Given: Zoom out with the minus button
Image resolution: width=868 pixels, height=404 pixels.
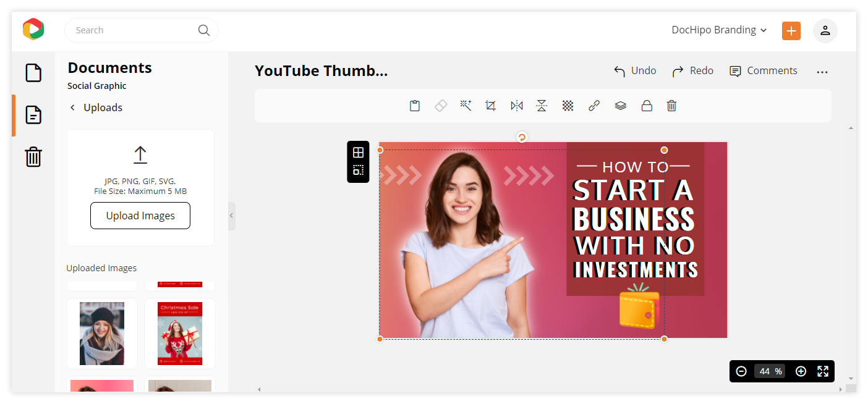Looking at the screenshot, I should point(741,371).
